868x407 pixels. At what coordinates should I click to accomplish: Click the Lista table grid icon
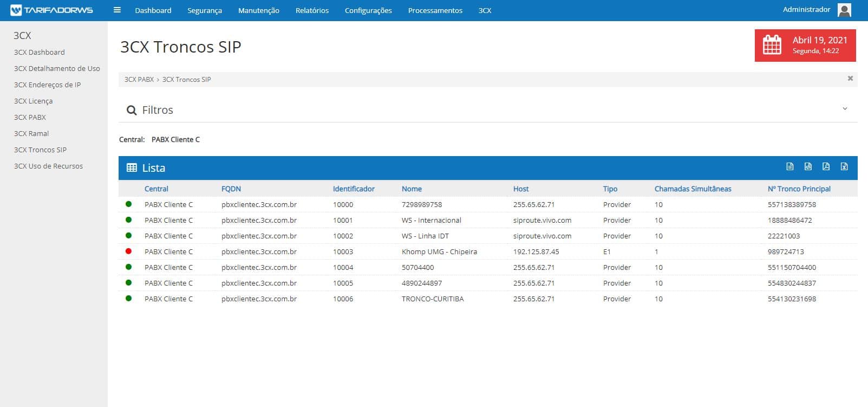click(x=132, y=168)
